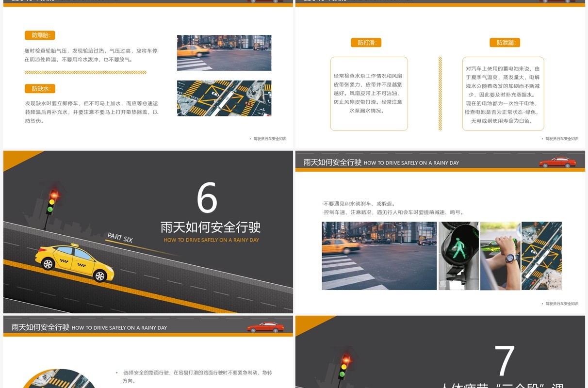This screenshot has height=388, width=588.
Task: Select the taxi street photo next to the 防爆胎 text
Action: pos(224,53)
